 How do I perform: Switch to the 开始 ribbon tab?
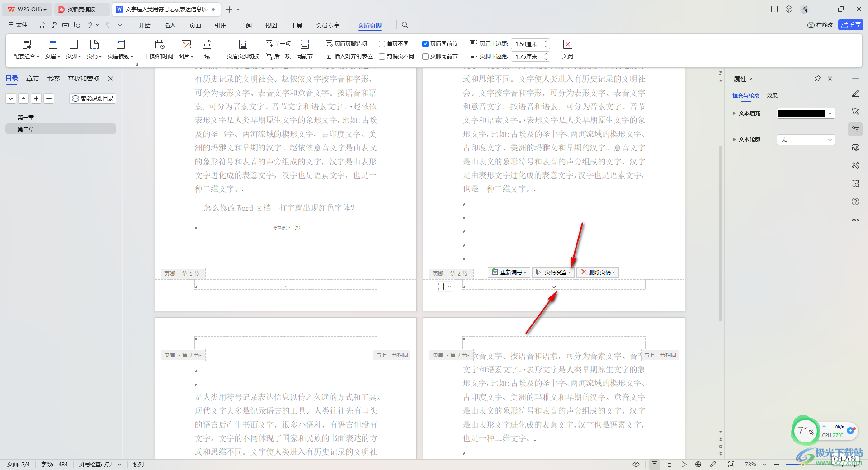coord(145,25)
